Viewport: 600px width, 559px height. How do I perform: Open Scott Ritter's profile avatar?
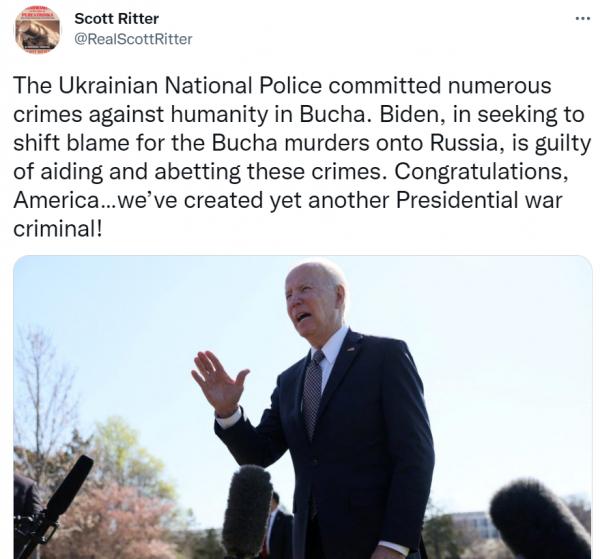(38, 29)
